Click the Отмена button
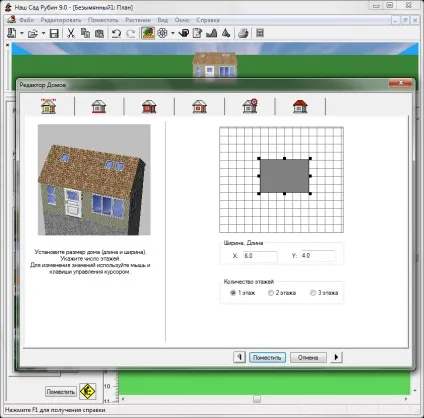 point(308,357)
